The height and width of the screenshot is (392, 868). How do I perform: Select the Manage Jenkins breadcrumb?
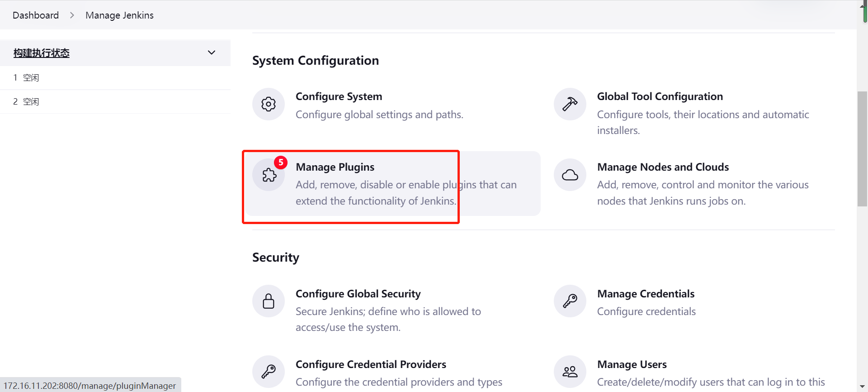(x=119, y=15)
